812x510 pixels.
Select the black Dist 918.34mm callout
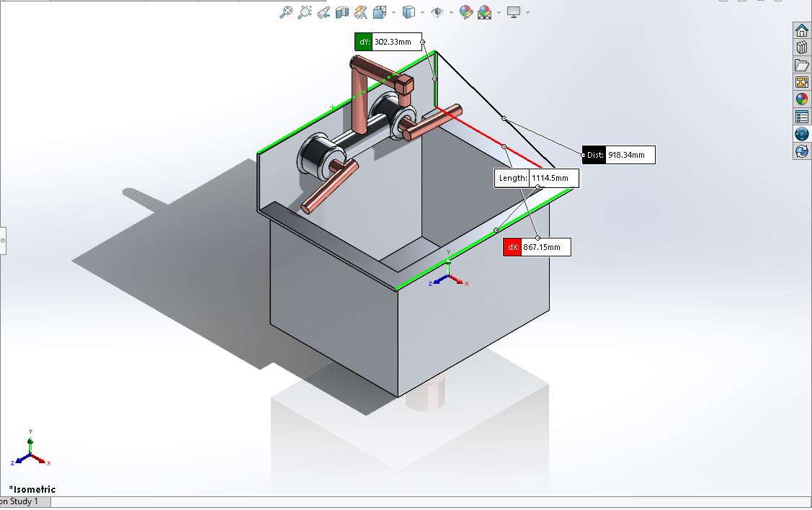point(619,155)
